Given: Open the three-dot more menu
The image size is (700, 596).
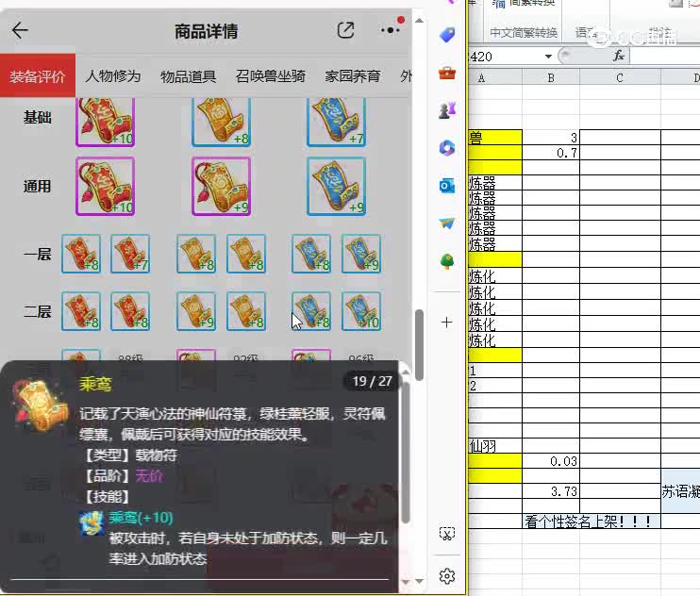Looking at the screenshot, I should [390, 30].
